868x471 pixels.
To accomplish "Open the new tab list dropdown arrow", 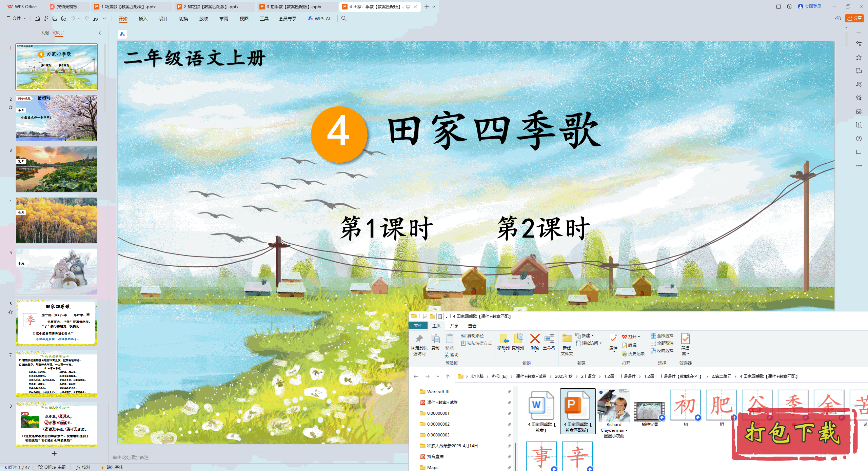I will [x=434, y=7].
